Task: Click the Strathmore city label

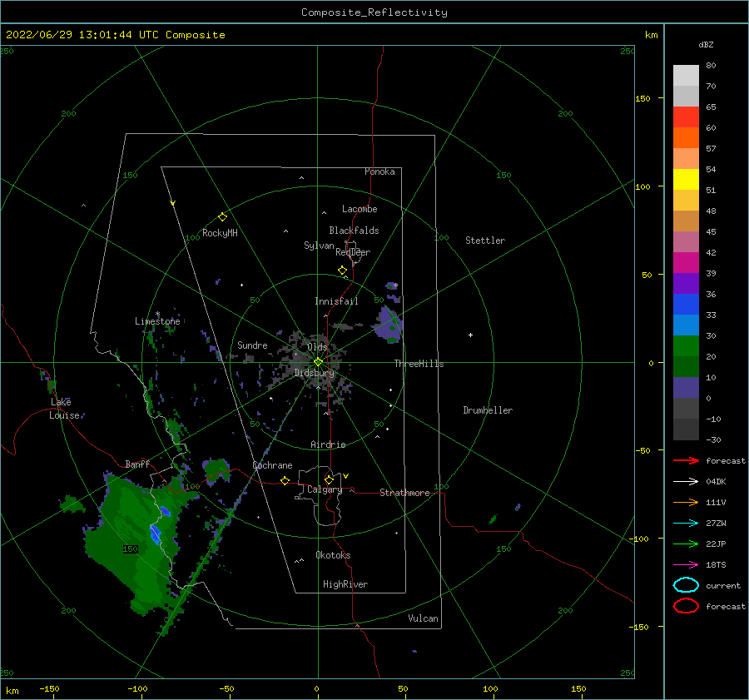Action: (404, 493)
